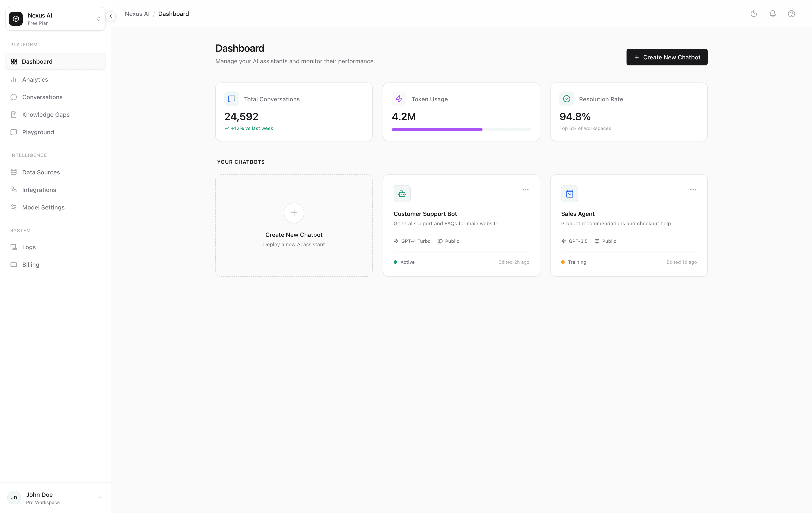Screen dimensions: 812x513
Task: Open the Nexus AI workspace switcher chevrons
Action: coord(99,19)
